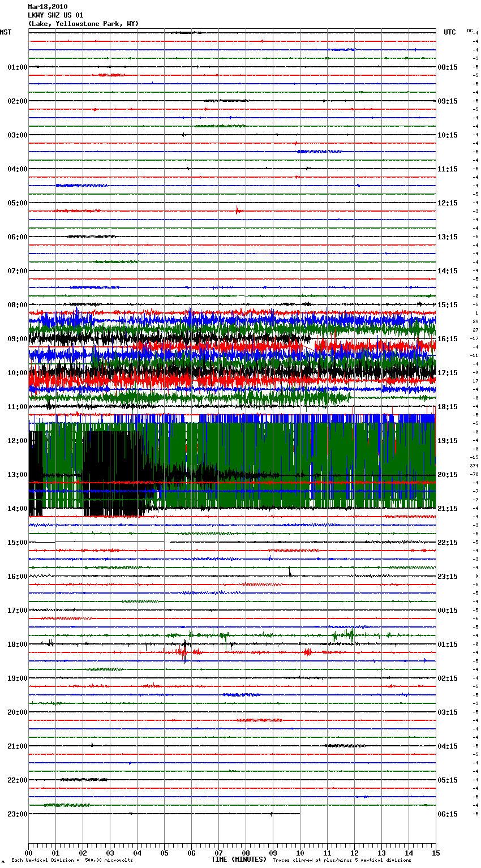Click minute 00 on the time axis
The width and height of the screenshot is (481, 868).
(28, 853)
